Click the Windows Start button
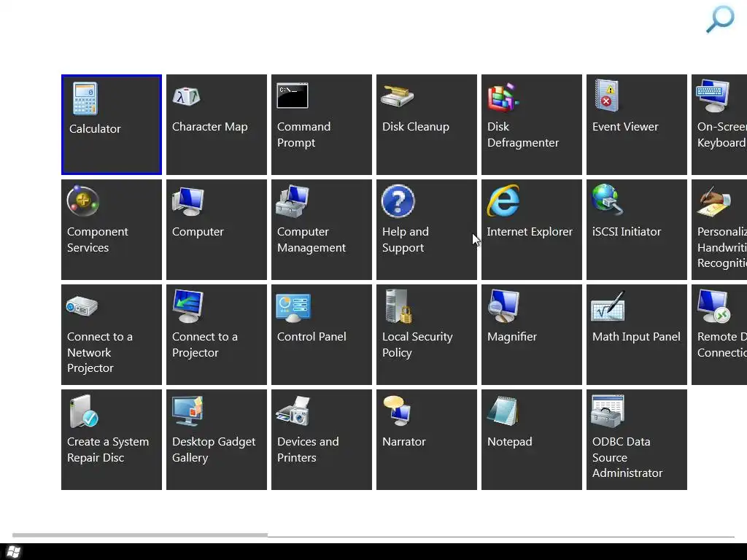Screen dimensions: 747x560 tap(14, 552)
